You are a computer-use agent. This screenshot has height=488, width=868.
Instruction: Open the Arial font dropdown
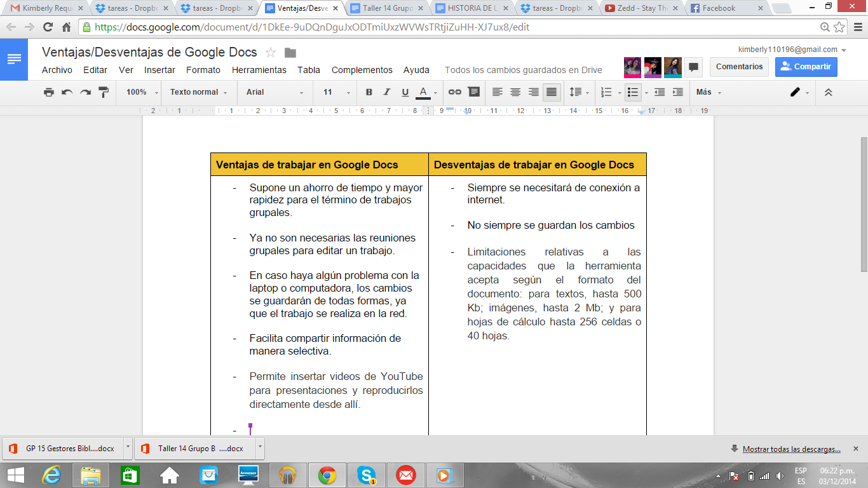275,92
